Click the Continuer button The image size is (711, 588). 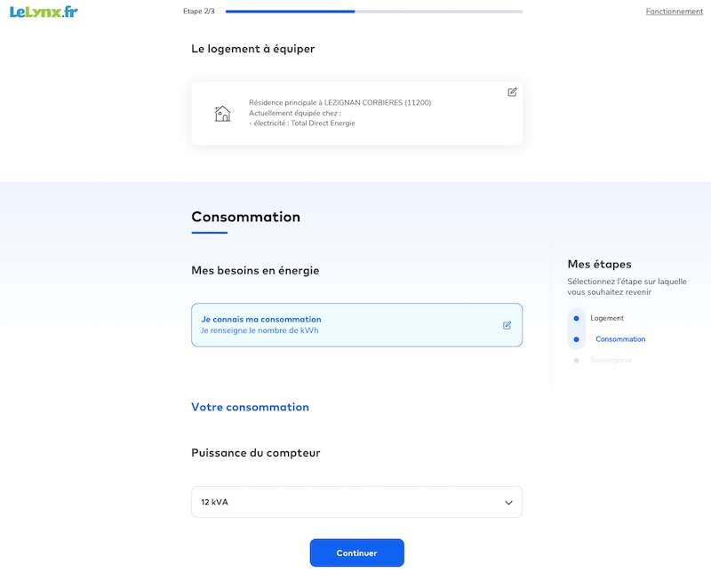357,552
